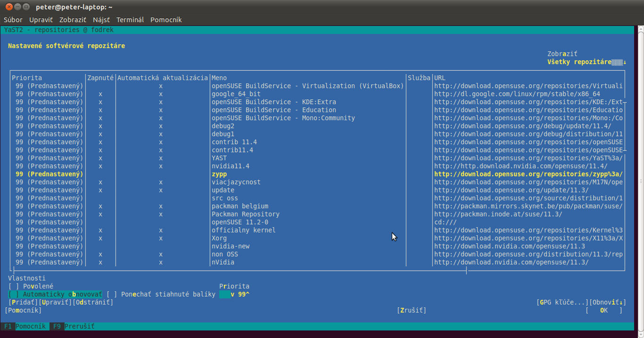Click the Odstrániť button

[93, 302]
